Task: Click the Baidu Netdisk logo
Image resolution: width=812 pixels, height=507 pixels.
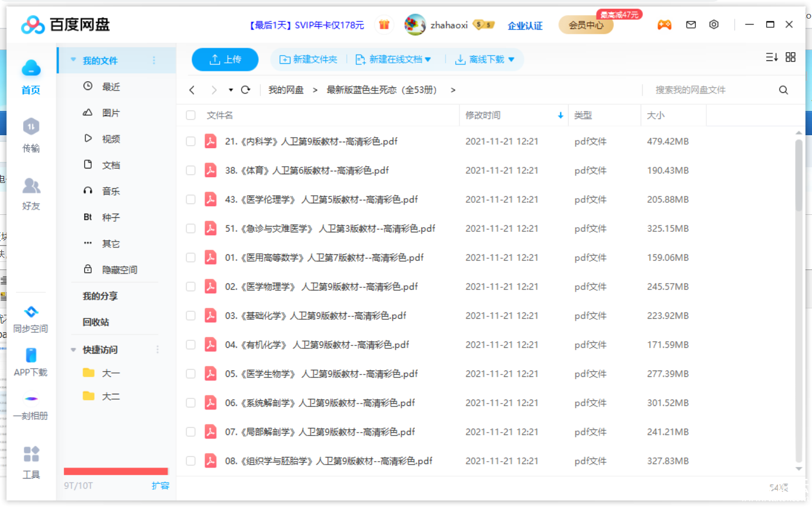Action: tap(66, 24)
